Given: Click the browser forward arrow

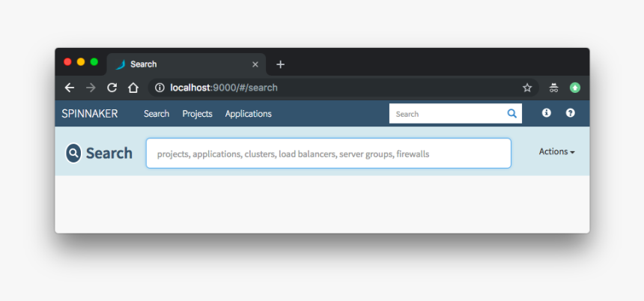Looking at the screenshot, I should coord(91,88).
